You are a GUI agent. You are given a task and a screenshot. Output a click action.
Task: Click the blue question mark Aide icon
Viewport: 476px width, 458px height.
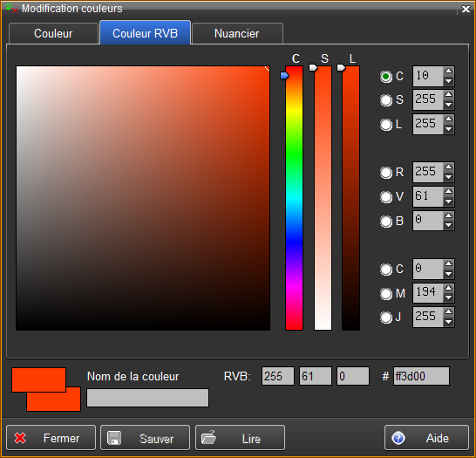pos(398,438)
